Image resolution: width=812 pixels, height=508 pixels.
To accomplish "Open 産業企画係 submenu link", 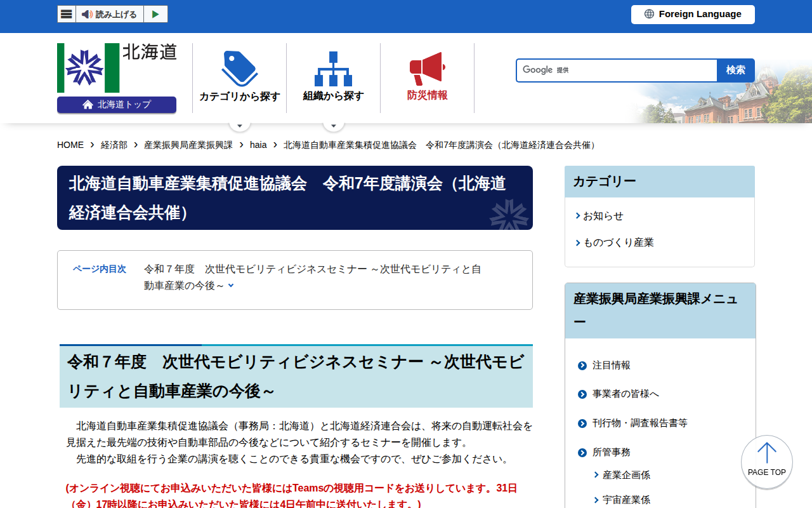I will coord(626,475).
